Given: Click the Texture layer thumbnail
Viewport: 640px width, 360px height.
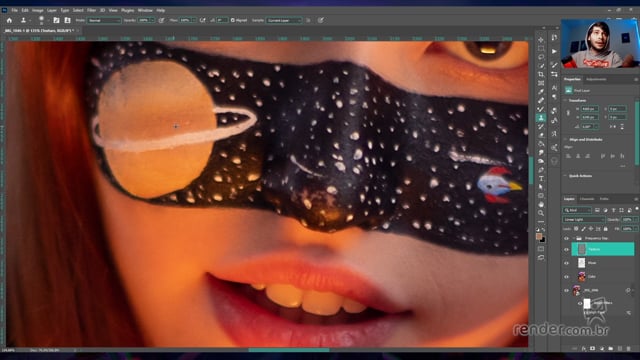Looking at the screenshot, I should click(582, 249).
